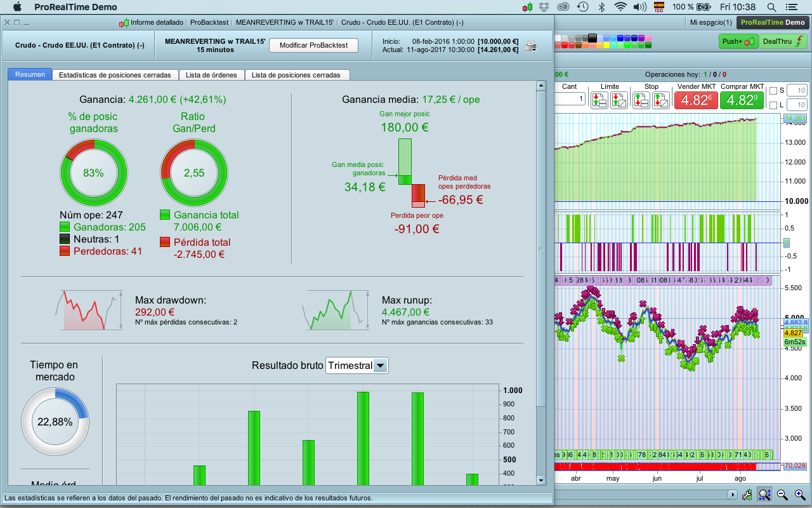Viewport: 812px width, 508px height.
Task: Select the black color swatch
Action: pyautogui.click(x=593, y=37)
